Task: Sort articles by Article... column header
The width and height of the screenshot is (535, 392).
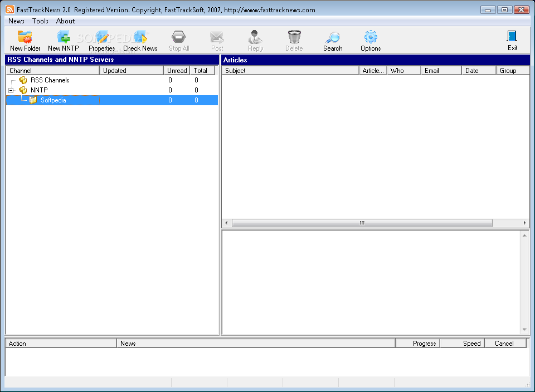Action: (373, 71)
